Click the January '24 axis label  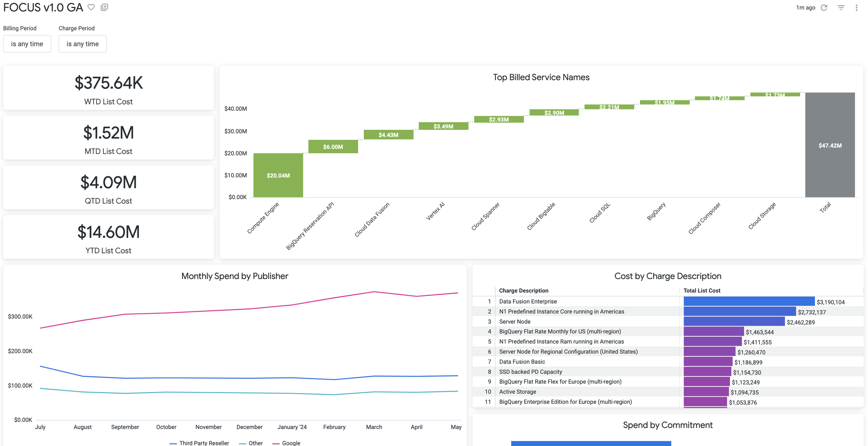pyautogui.click(x=292, y=427)
